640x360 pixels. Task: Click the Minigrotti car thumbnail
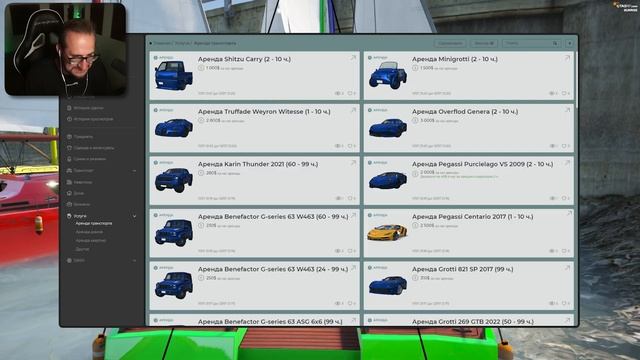(388, 75)
